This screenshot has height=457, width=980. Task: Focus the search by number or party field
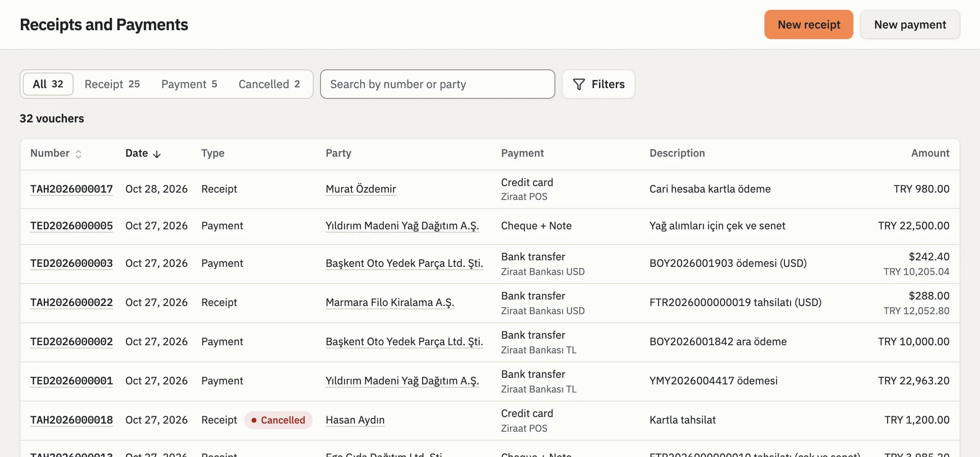(x=437, y=84)
